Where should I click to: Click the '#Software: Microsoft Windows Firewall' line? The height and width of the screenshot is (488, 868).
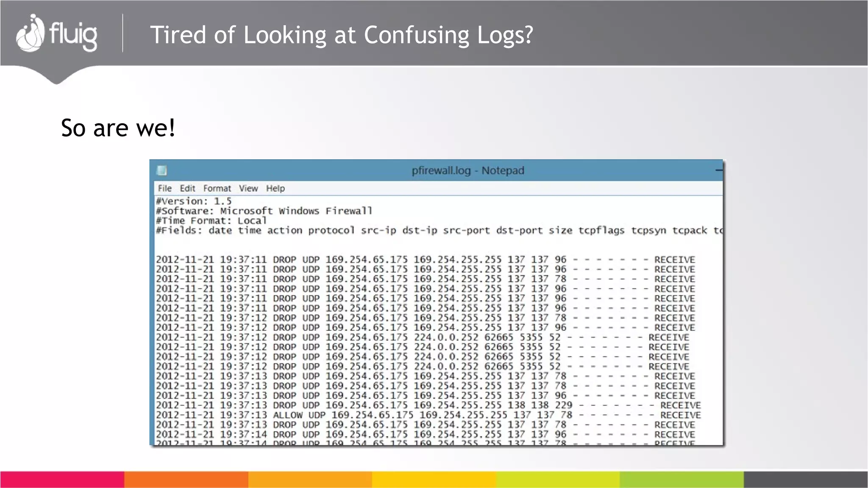point(264,211)
